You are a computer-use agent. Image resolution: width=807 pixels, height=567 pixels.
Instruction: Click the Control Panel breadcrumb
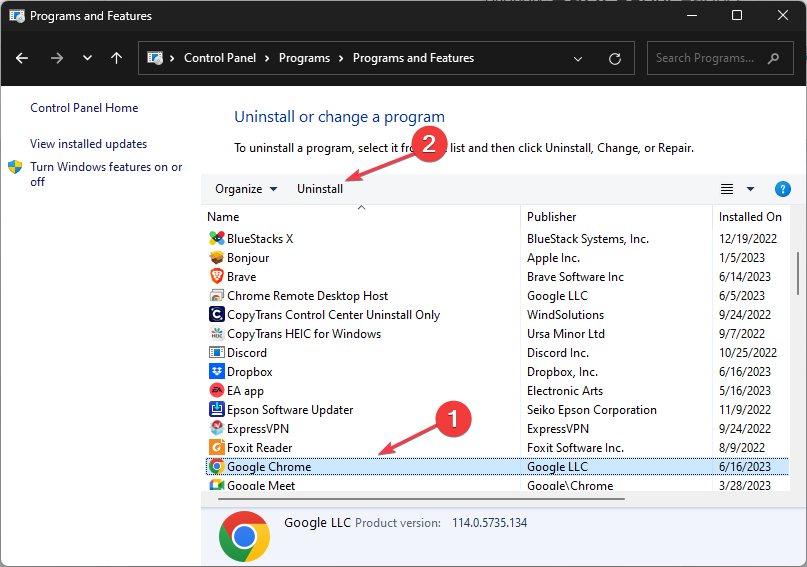pyautogui.click(x=220, y=58)
